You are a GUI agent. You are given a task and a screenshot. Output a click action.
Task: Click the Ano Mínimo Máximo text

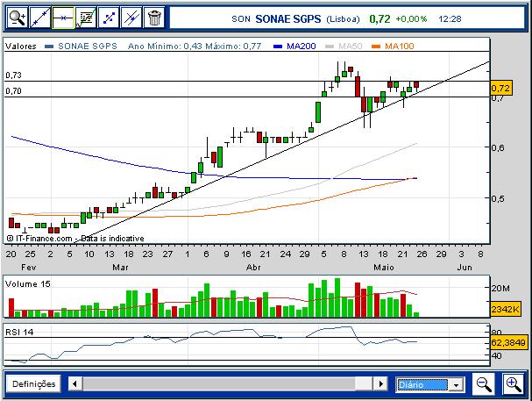pyautogui.click(x=195, y=47)
